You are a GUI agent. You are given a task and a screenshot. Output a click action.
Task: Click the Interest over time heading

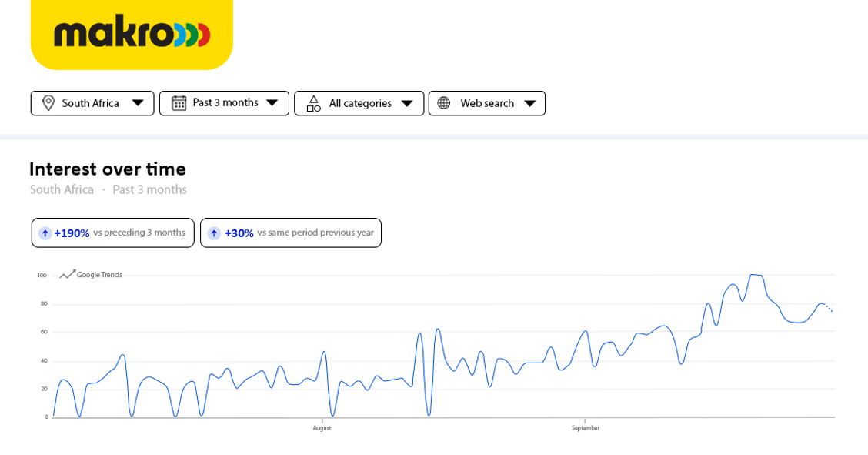tap(108, 169)
